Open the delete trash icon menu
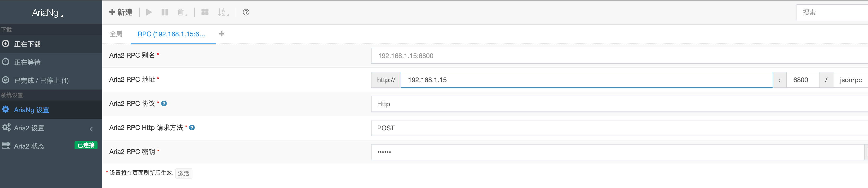The width and height of the screenshot is (868, 188). point(182,13)
